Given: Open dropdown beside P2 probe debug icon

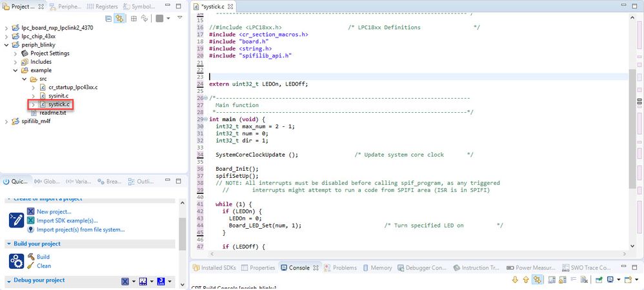Looking at the screenshot, I should click(151, 282).
